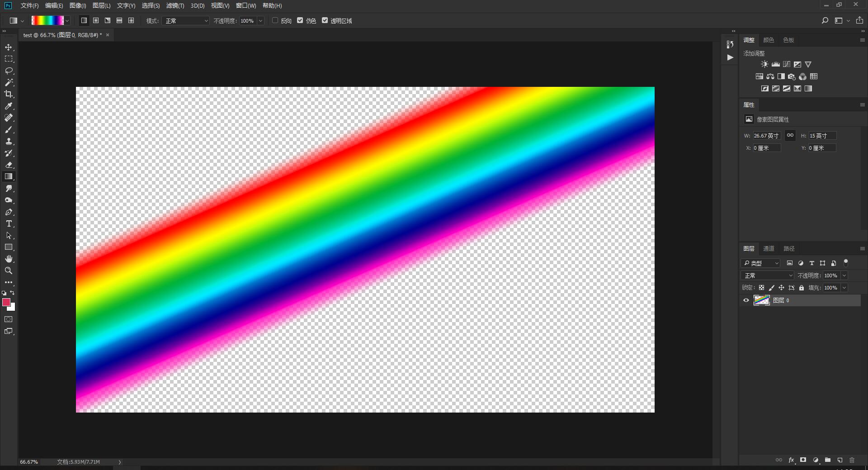868x470 pixels.
Task: Open the 颜色 panel tab
Action: pos(768,40)
